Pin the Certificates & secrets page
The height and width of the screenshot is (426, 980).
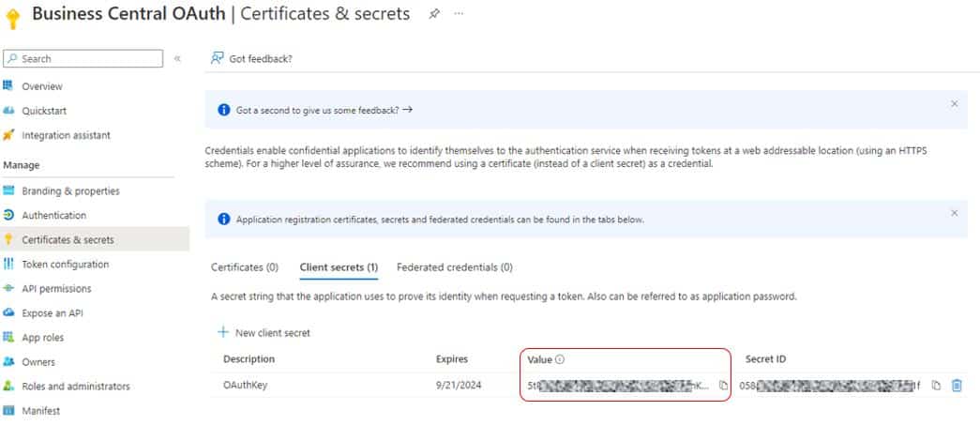pyautogui.click(x=434, y=14)
